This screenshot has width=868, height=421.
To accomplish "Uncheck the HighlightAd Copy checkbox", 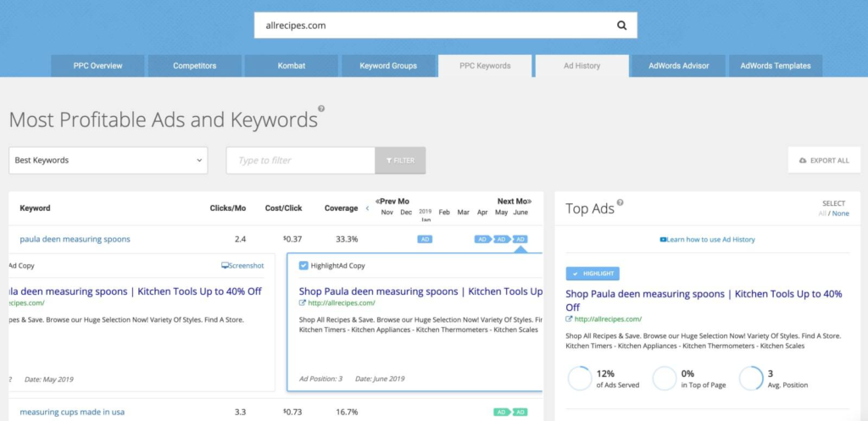I will (303, 265).
